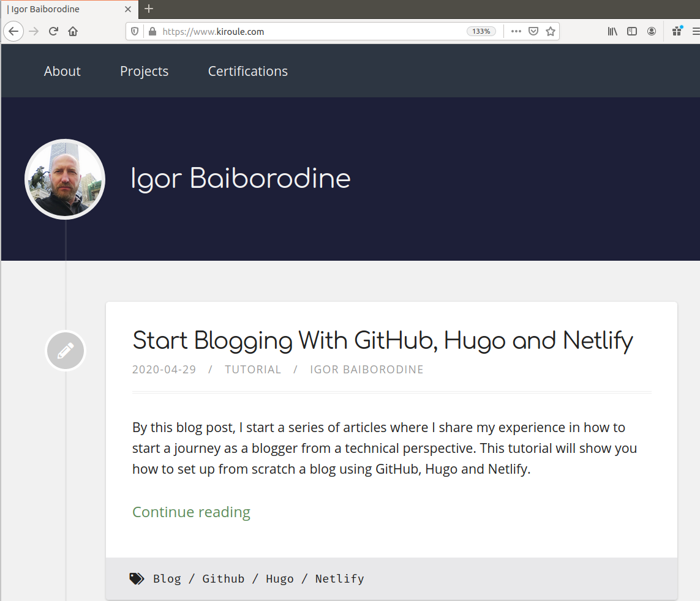The width and height of the screenshot is (700, 601).
Task: Show tracking protection shield info
Action: (134, 31)
